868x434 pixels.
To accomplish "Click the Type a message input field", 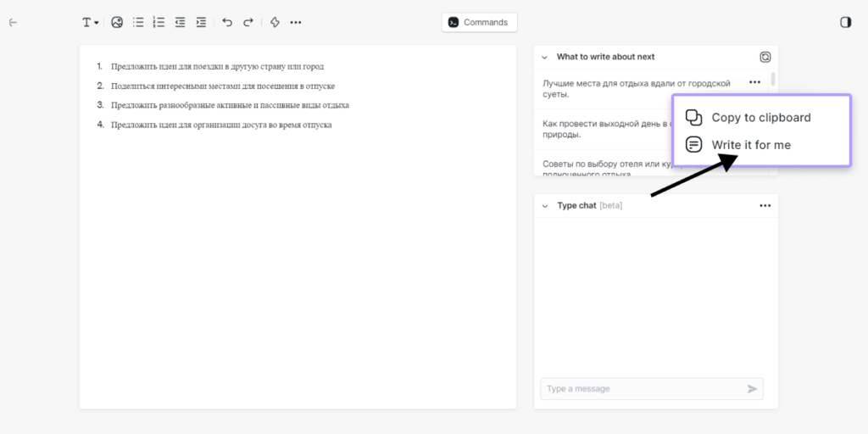I will 643,389.
